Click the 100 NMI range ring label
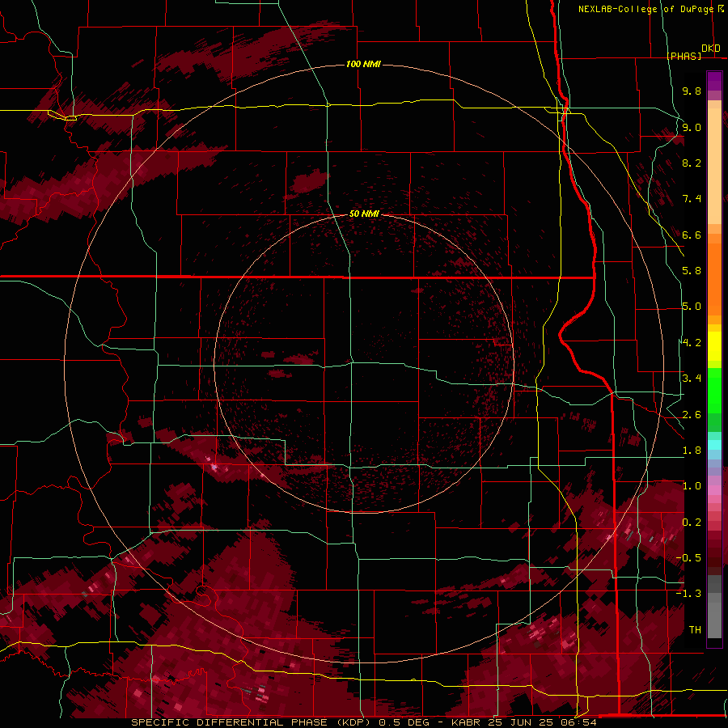728x728 pixels. coord(363,64)
